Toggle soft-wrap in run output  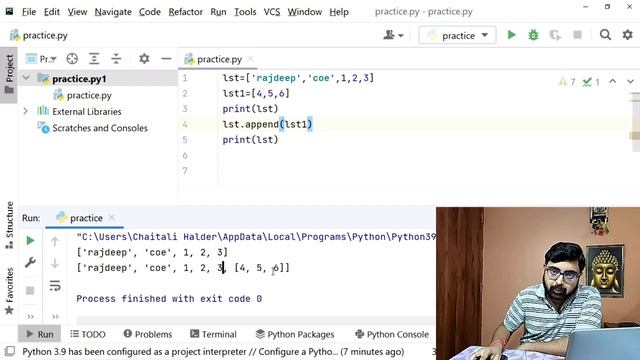55,285
